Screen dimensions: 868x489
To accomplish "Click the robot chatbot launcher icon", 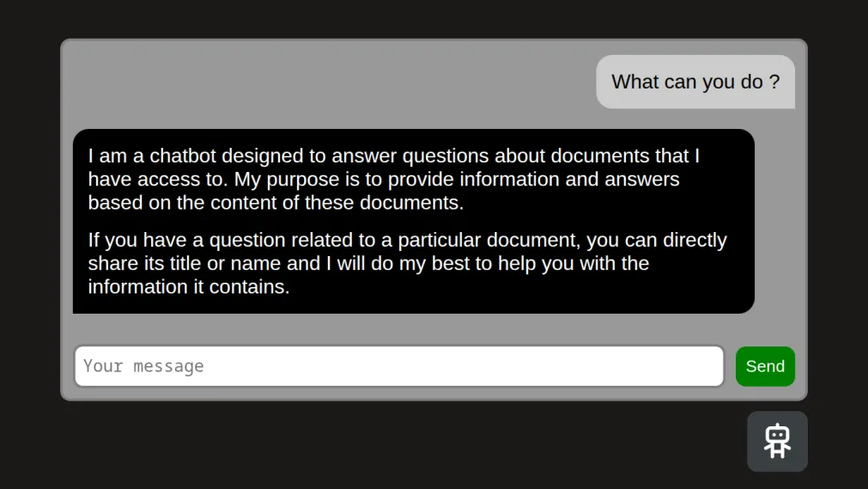I will point(777,441).
